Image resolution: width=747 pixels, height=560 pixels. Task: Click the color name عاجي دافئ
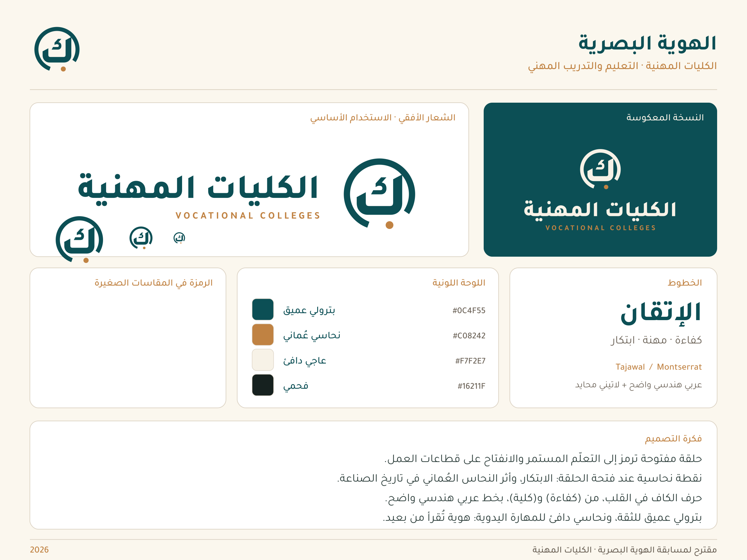(305, 361)
